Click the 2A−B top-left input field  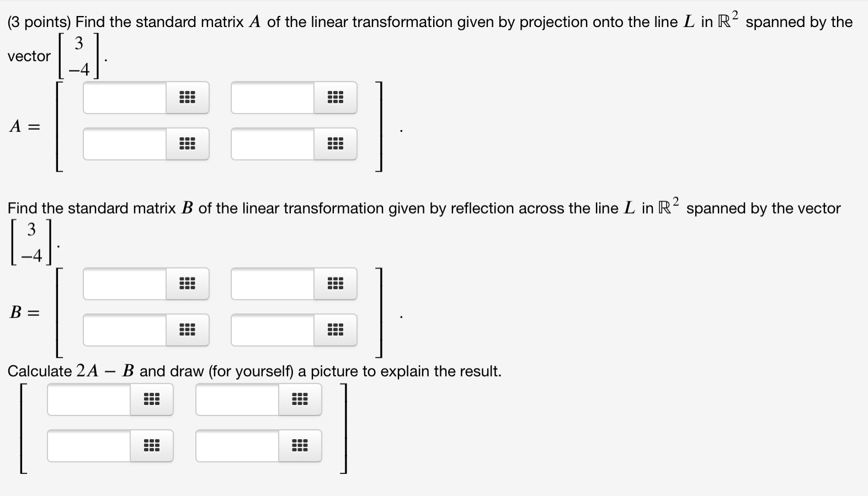pos(88,399)
